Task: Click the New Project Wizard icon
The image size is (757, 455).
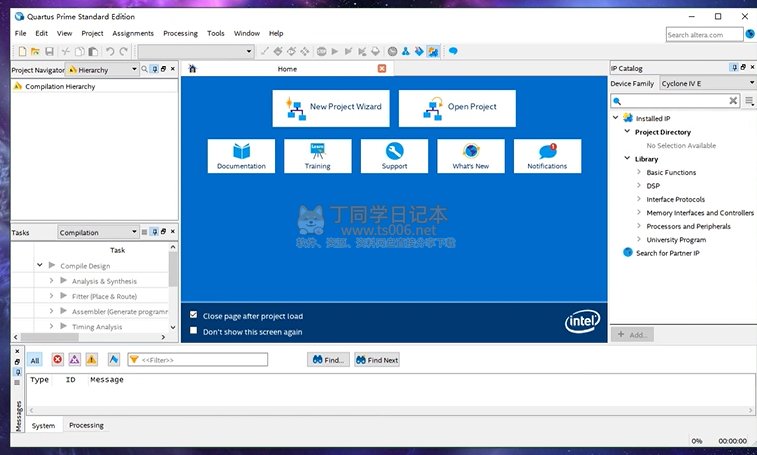Action: click(295, 107)
